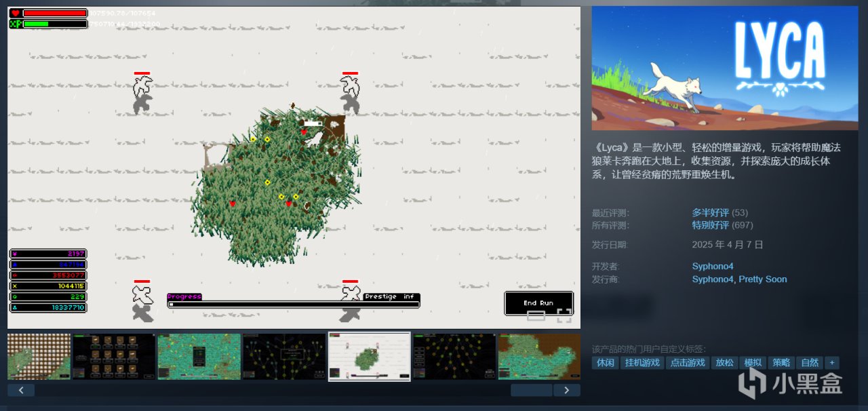This screenshot has width=868, height=411.
Task: Click the 1044115 yellow resource counter
Action: pos(47,286)
